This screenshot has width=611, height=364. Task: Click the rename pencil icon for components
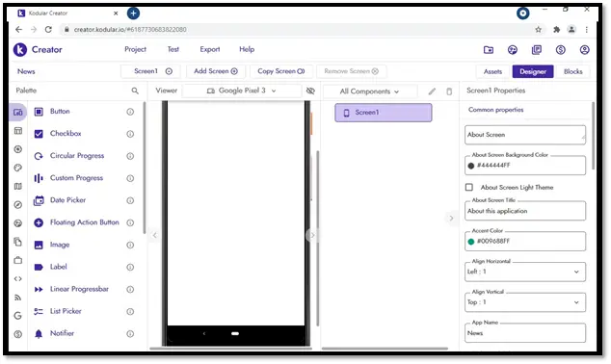click(432, 91)
